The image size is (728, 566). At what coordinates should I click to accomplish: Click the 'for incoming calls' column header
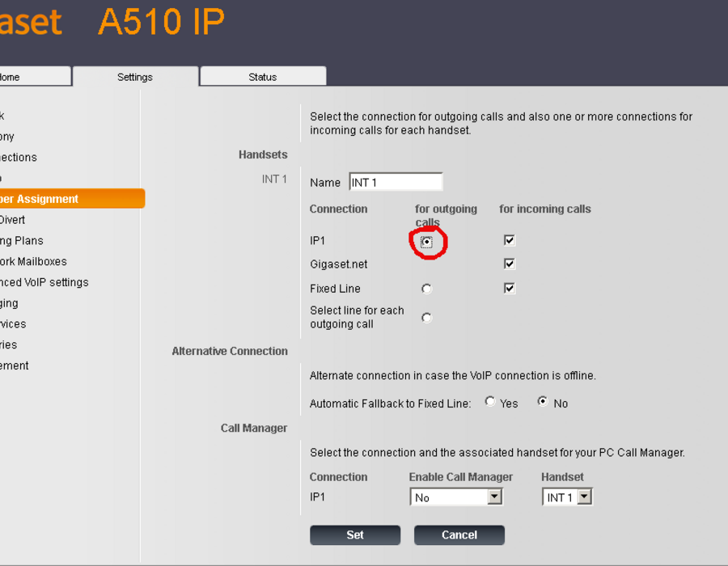click(x=545, y=209)
